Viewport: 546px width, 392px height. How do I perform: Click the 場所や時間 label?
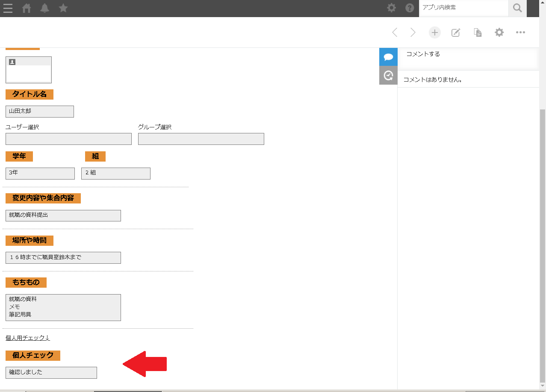30,241
